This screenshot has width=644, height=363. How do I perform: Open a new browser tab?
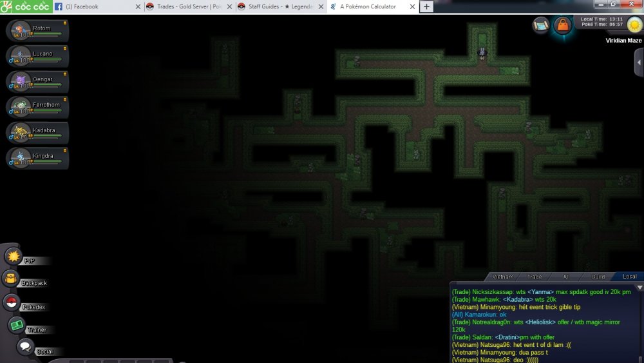[x=427, y=6]
